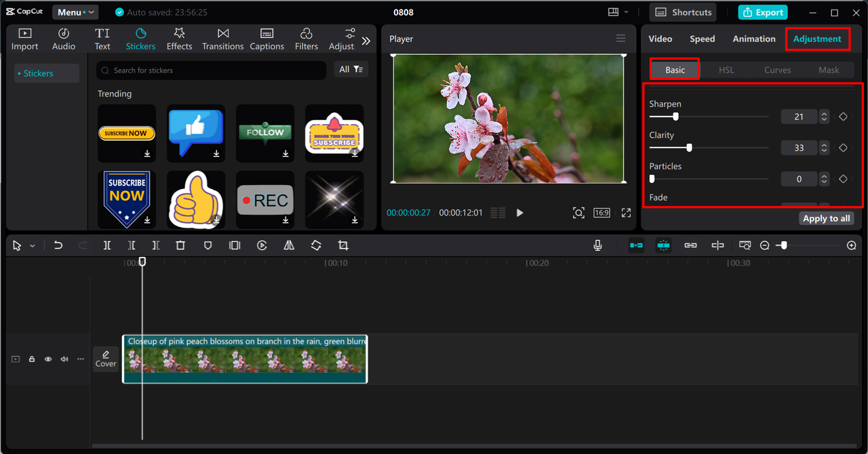
Task: Open the Filters tab
Action: coord(306,39)
